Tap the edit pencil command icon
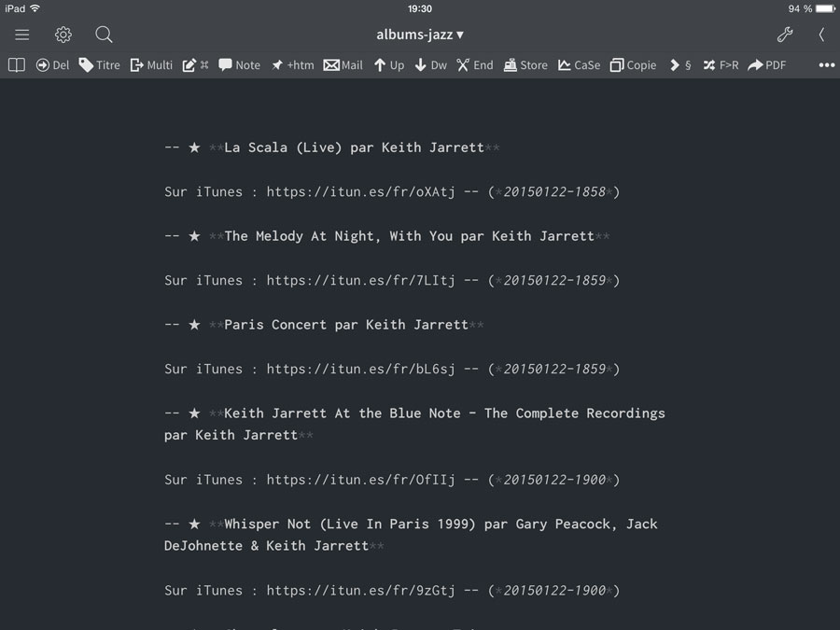Viewport: 840px width, 630px height. point(195,65)
